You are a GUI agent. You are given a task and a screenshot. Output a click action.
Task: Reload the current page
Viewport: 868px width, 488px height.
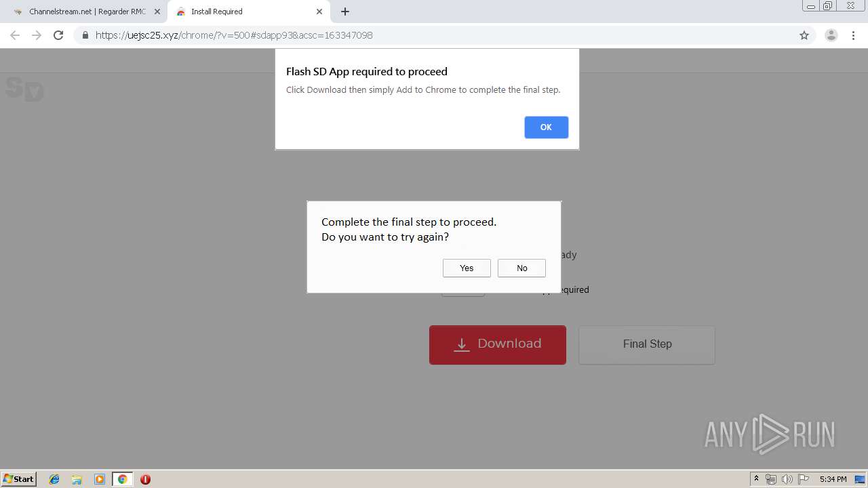(x=58, y=35)
